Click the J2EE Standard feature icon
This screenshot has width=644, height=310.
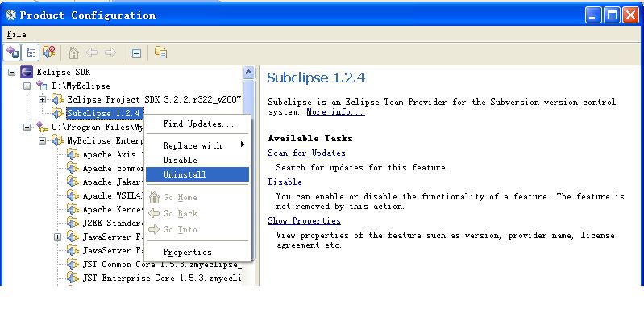click(73, 223)
